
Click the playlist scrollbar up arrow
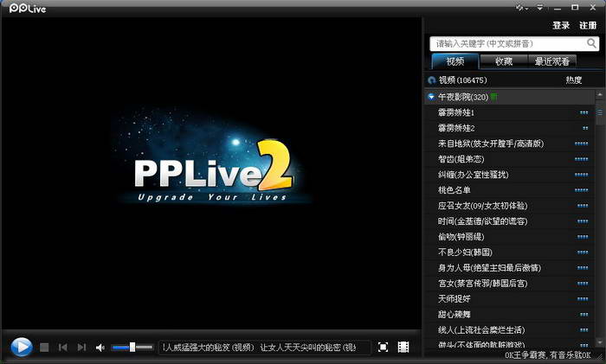600,94
